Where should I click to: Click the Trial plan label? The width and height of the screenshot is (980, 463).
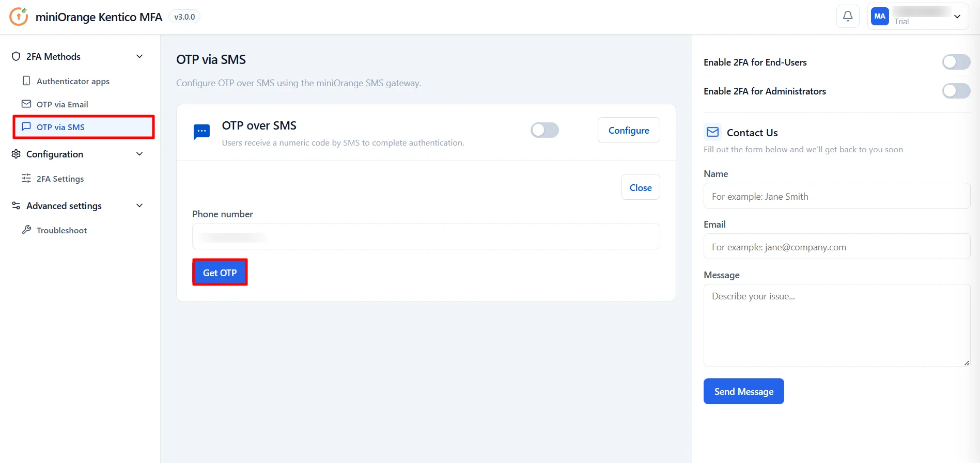[901, 22]
